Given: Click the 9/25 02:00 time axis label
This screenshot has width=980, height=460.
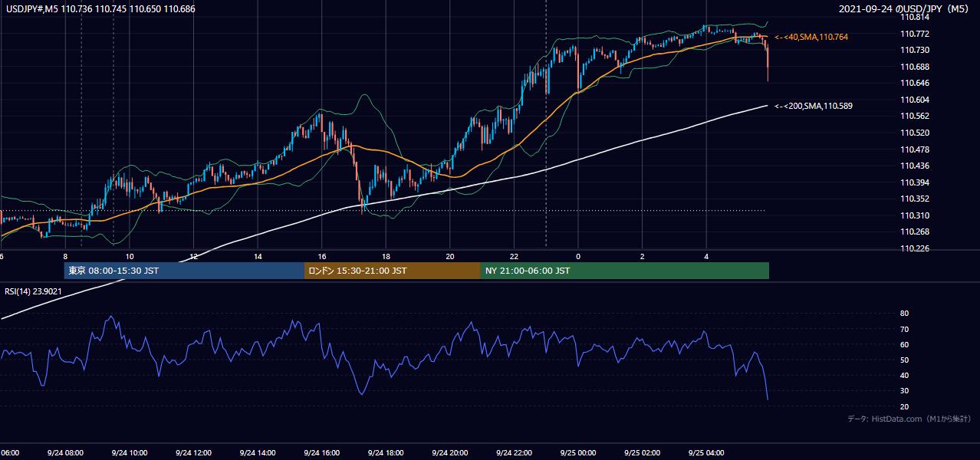Looking at the screenshot, I should 643,453.
